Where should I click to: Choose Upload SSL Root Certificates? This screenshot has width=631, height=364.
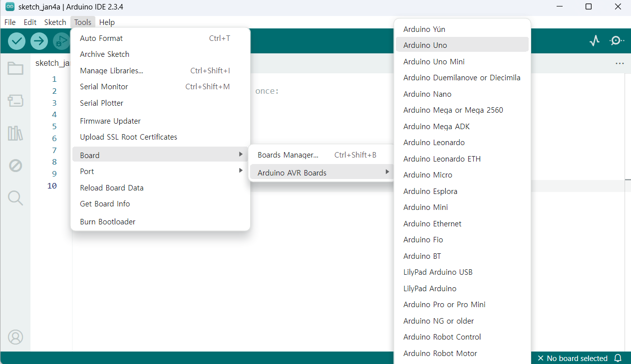pyautogui.click(x=160, y=137)
